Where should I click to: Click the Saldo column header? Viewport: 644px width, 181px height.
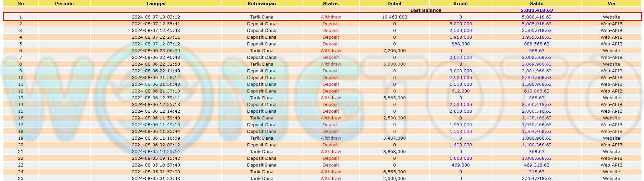pos(536,3)
